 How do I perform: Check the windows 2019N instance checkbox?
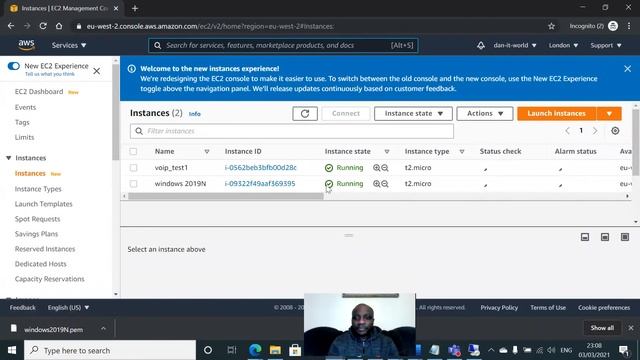coord(133,184)
